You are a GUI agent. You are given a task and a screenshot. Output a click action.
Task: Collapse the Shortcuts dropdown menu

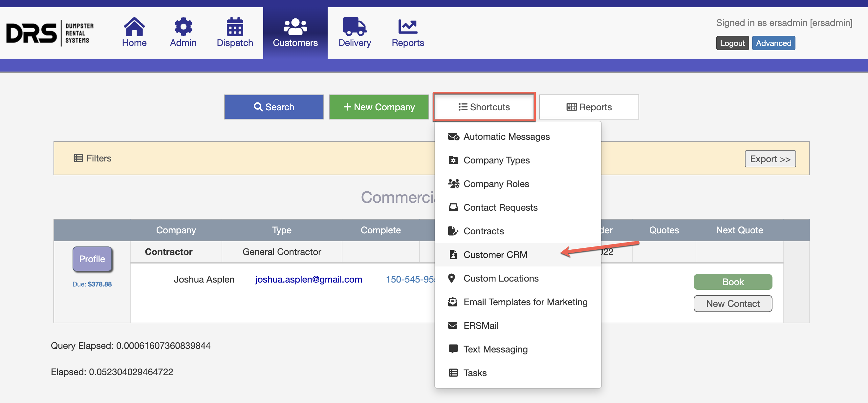(x=484, y=107)
